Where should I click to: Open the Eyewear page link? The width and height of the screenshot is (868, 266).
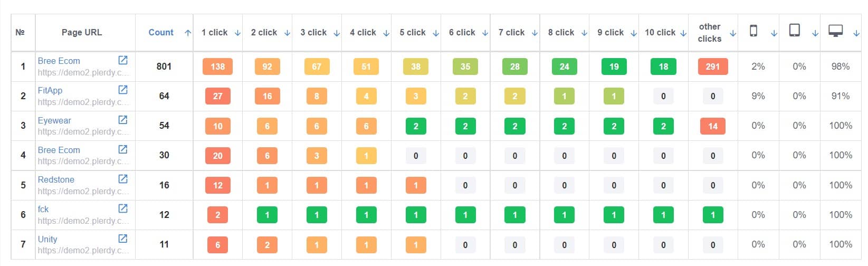(x=54, y=120)
